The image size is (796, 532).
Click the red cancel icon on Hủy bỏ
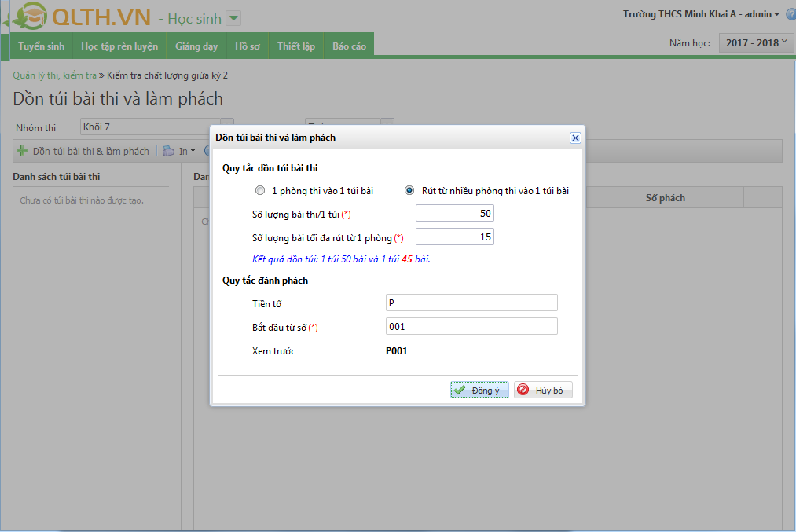[523, 389]
